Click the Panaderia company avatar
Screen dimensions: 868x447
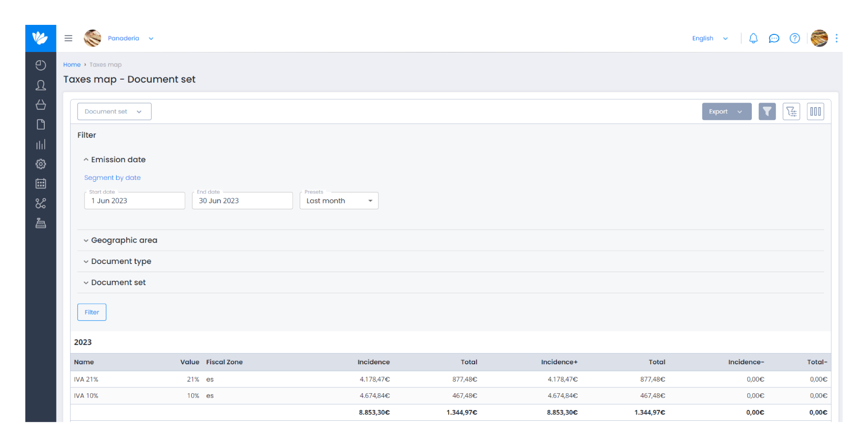[93, 38]
